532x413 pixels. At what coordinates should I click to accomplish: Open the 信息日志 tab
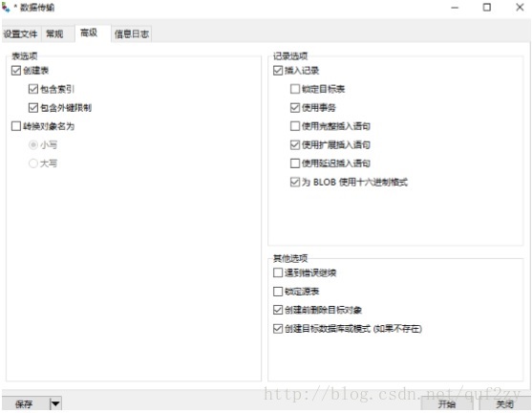tap(131, 34)
